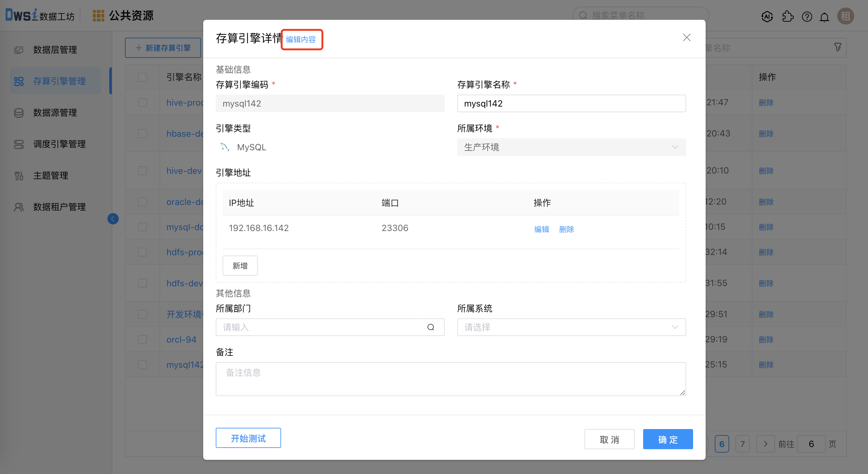Check the orcl-94 row checkbox
868x474 pixels.
coord(143,339)
